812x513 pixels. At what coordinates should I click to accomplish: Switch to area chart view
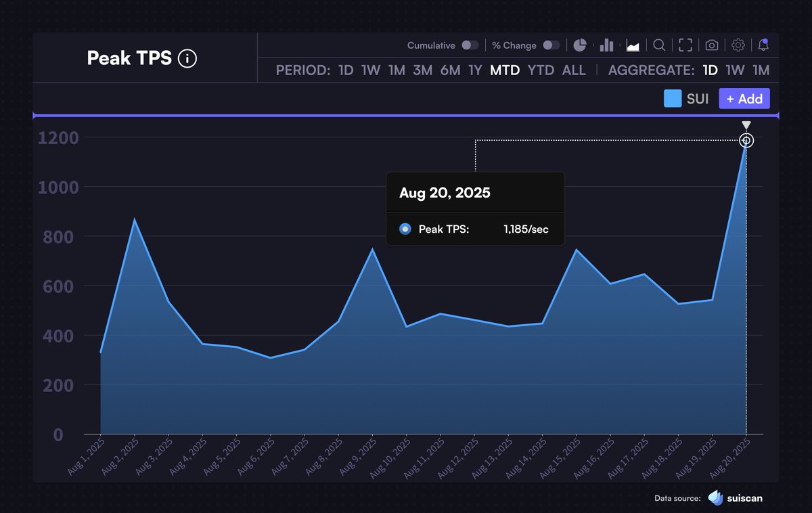pos(633,45)
